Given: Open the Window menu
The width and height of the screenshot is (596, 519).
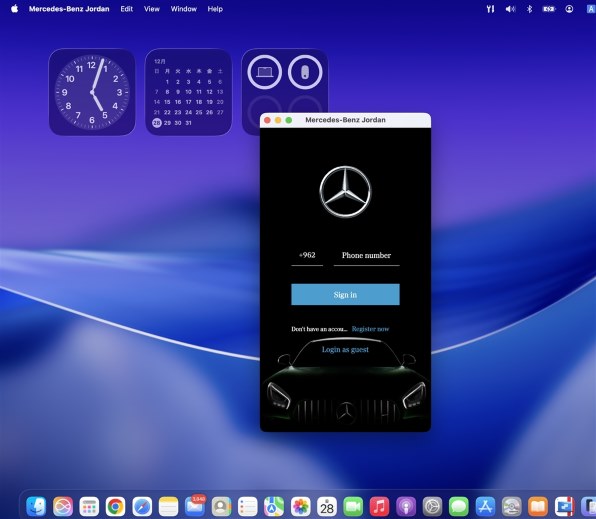Looking at the screenshot, I should 184,9.
